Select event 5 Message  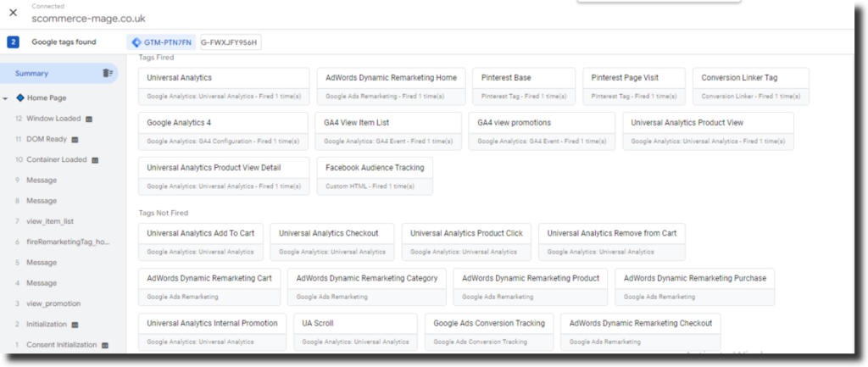36,263
